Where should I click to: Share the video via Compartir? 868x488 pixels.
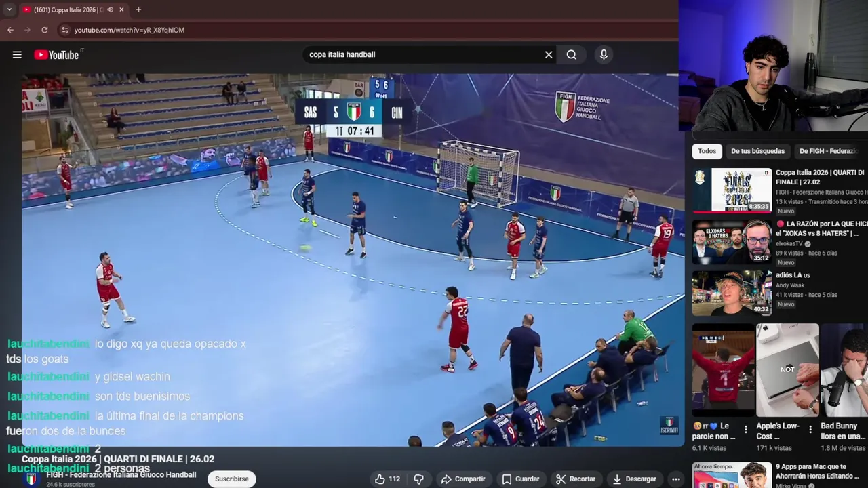pos(463,479)
